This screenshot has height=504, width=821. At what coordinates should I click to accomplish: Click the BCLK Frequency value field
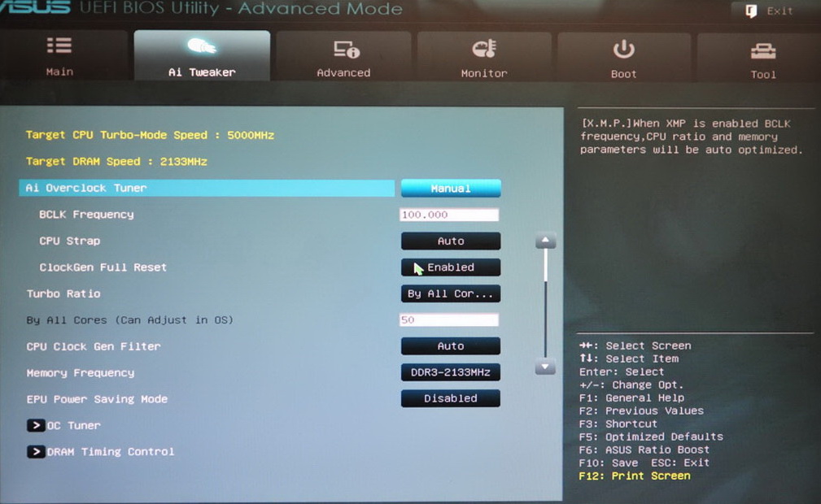[x=449, y=215]
